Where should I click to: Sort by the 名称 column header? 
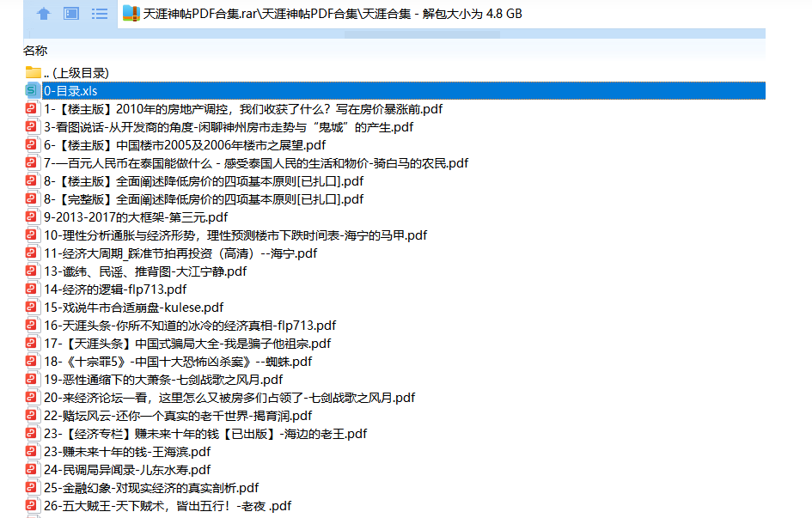(35, 51)
